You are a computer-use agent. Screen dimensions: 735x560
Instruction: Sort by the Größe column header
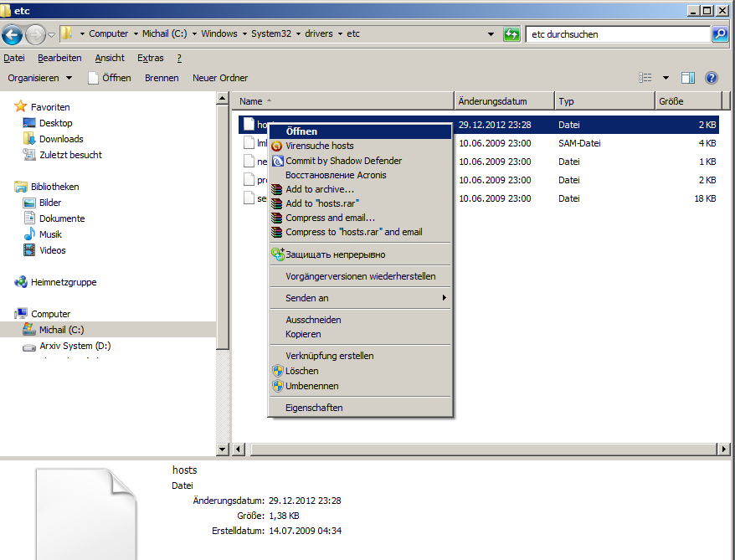688,101
